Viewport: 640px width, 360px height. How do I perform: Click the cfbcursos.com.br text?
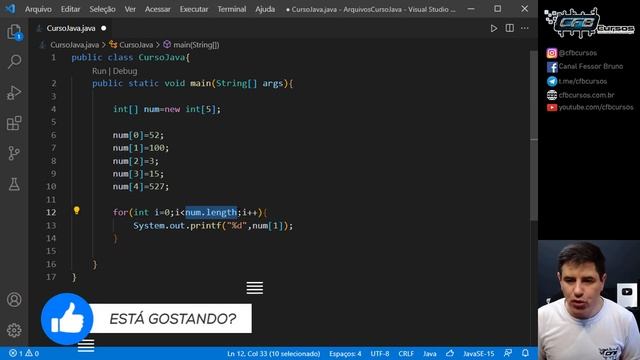586,95
